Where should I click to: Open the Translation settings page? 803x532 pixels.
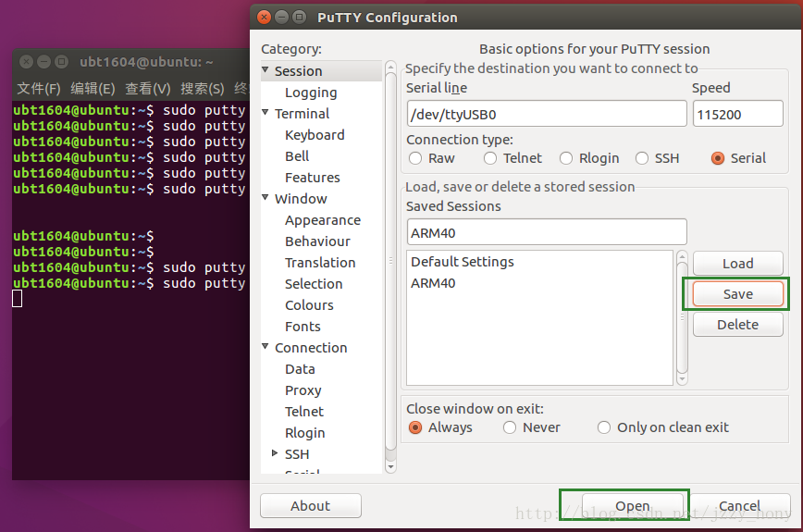pyautogui.click(x=320, y=263)
